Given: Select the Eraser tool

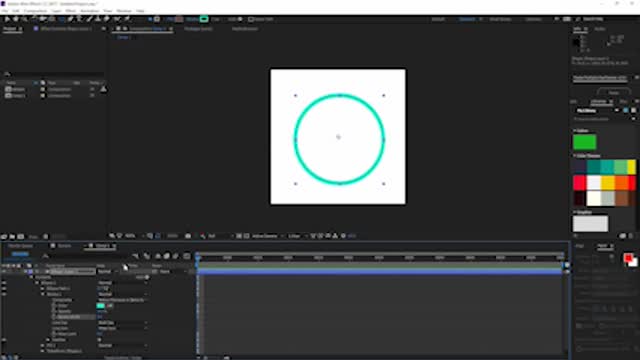Looking at the screenshot, I should click(107, 19).
